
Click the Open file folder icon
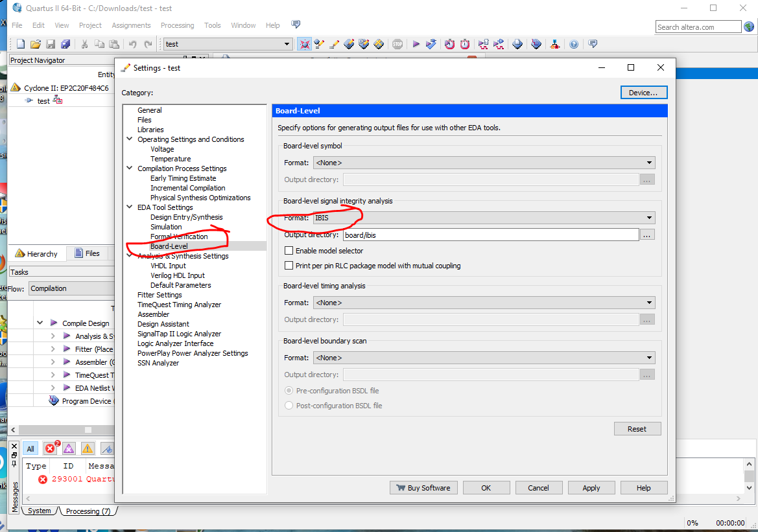(x=36, y=44)
